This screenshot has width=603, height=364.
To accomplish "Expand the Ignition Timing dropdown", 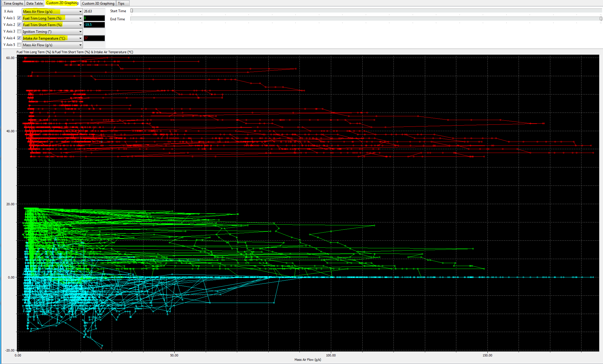I will (52, 32).
